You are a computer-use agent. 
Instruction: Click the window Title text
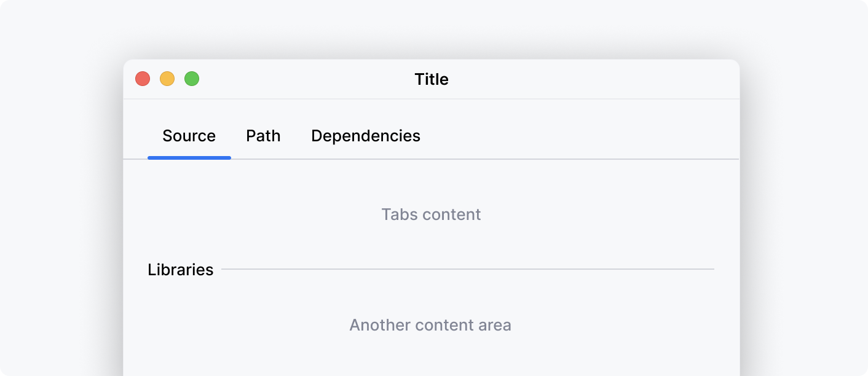431,79
